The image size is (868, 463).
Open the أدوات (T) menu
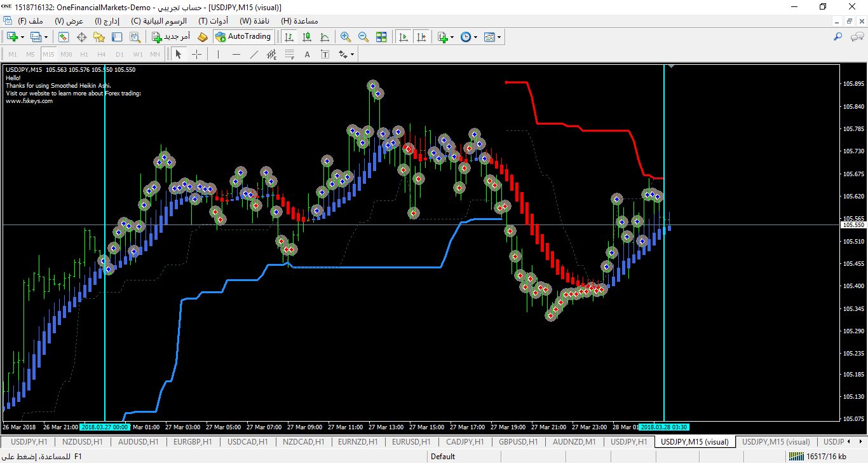(214, 21)
